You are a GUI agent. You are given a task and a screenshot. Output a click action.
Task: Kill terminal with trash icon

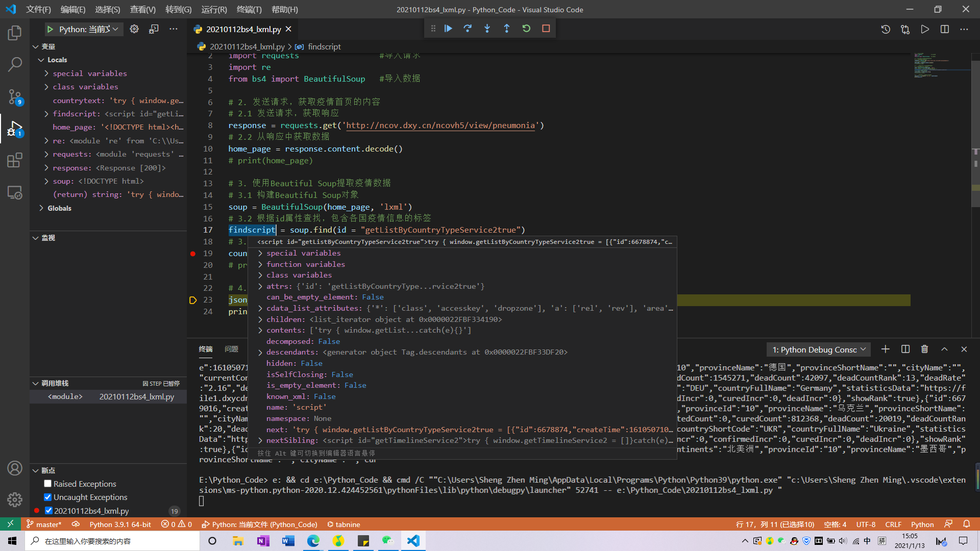pos(924,349)
